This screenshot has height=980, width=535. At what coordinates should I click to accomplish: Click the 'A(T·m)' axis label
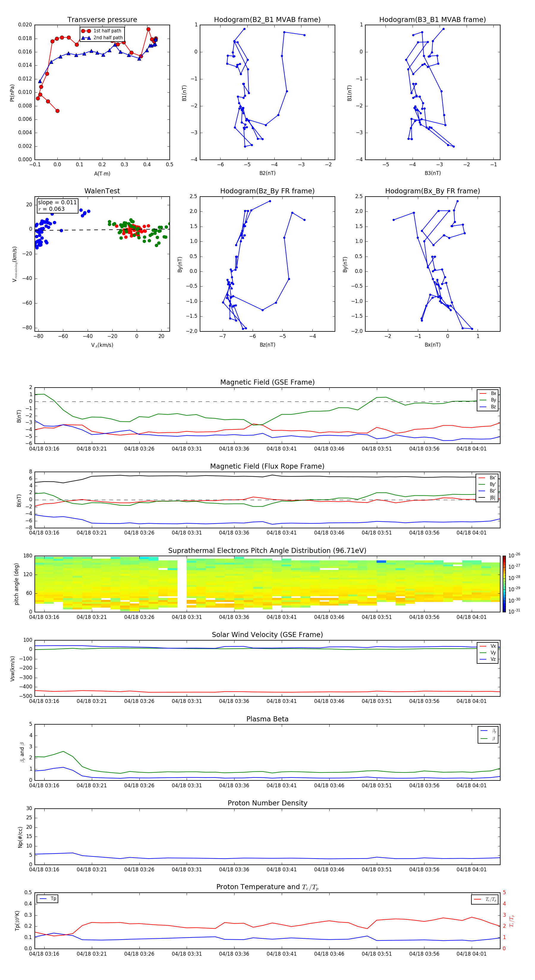pyautogui.click(x=102, y=173)
